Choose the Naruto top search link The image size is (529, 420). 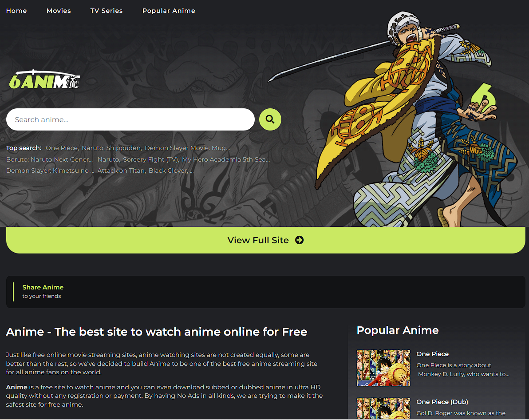point(108,159)
